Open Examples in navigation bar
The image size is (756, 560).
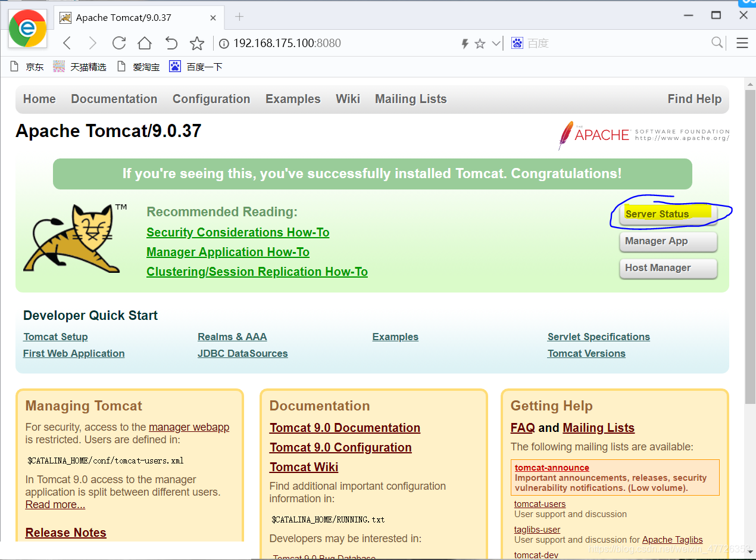(293, 99)
